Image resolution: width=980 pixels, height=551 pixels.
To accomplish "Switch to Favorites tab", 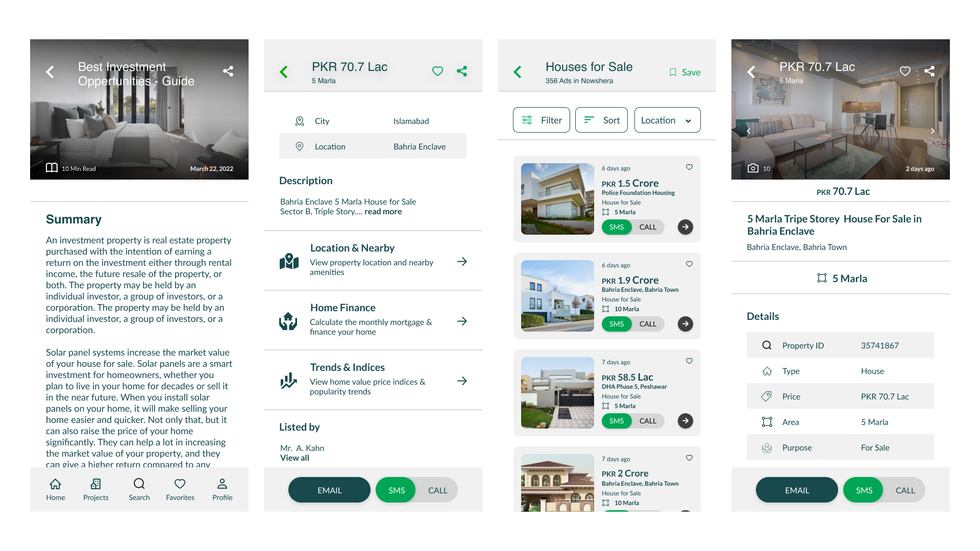I will tap(180, 489).
